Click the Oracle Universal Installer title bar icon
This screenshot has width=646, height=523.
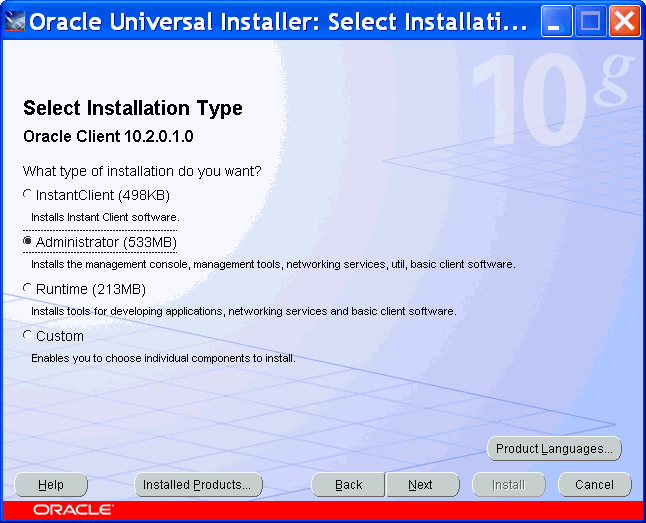coord(15,21)
